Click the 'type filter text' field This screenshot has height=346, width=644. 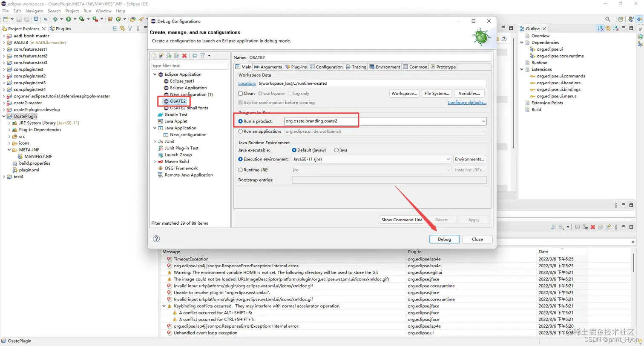(190, 66)
